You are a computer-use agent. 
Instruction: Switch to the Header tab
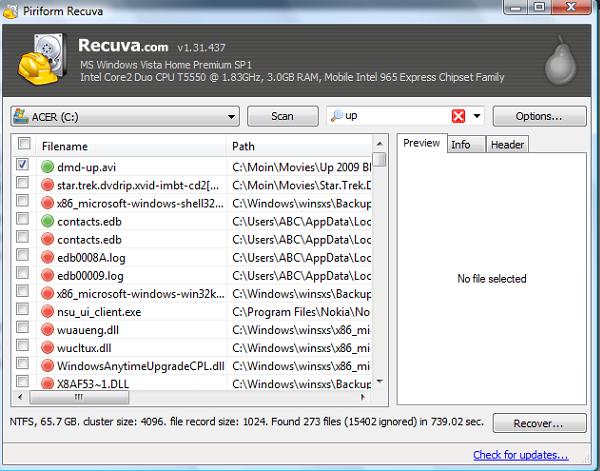[507, 145]
